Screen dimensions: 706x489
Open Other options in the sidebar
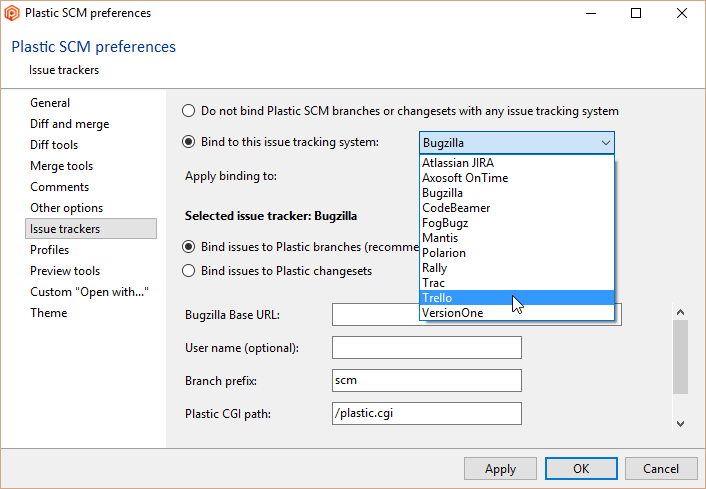coord(66,208)
